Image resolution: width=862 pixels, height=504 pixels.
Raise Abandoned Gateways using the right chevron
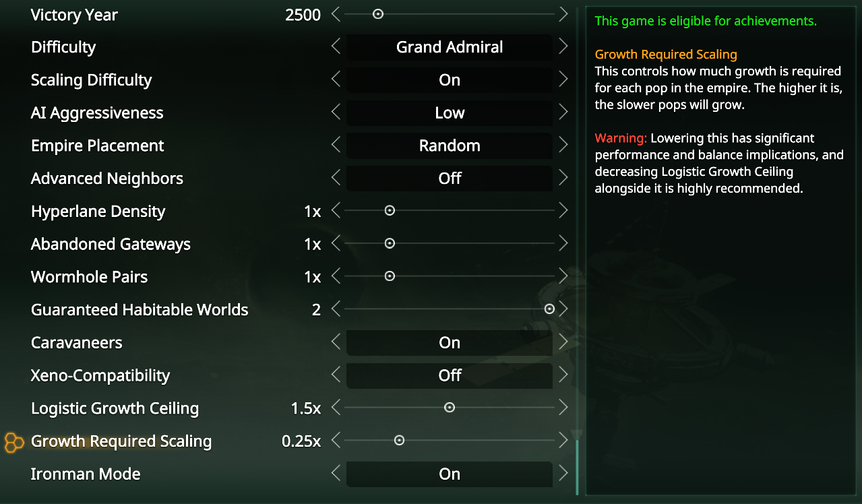[x=563, y=243]
